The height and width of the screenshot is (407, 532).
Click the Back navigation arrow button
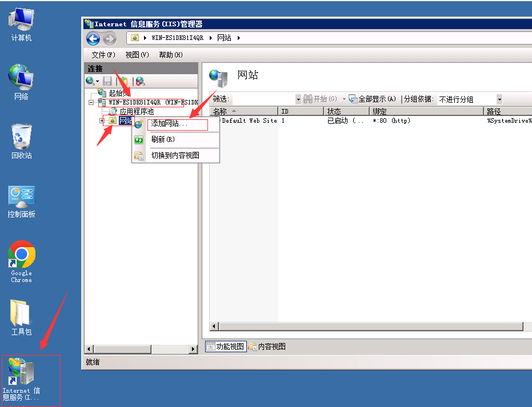pos(93,38)
